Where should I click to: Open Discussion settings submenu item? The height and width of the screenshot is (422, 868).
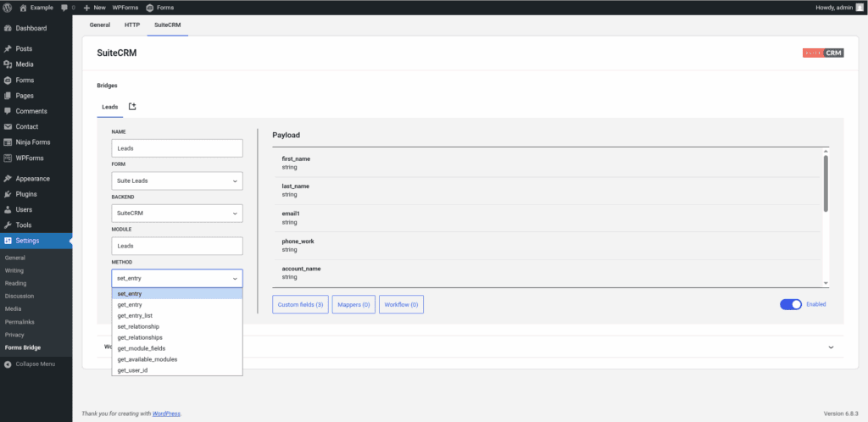tap(19, 296)
